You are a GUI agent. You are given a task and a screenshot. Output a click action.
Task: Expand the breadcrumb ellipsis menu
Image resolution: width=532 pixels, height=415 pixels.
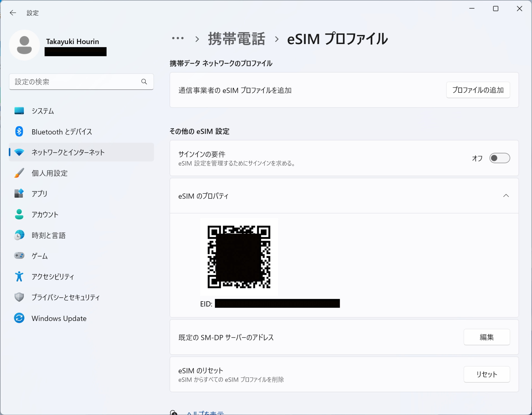click(178, 39)
